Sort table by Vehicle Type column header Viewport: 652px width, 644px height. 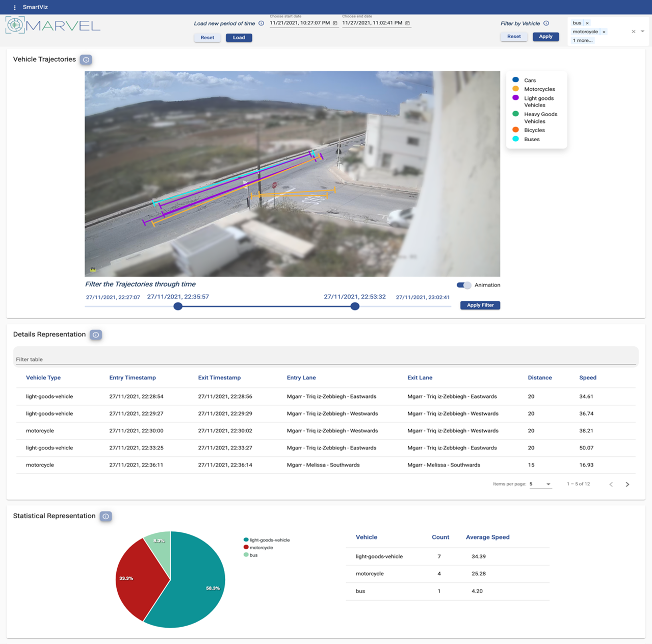click(43, 378)
